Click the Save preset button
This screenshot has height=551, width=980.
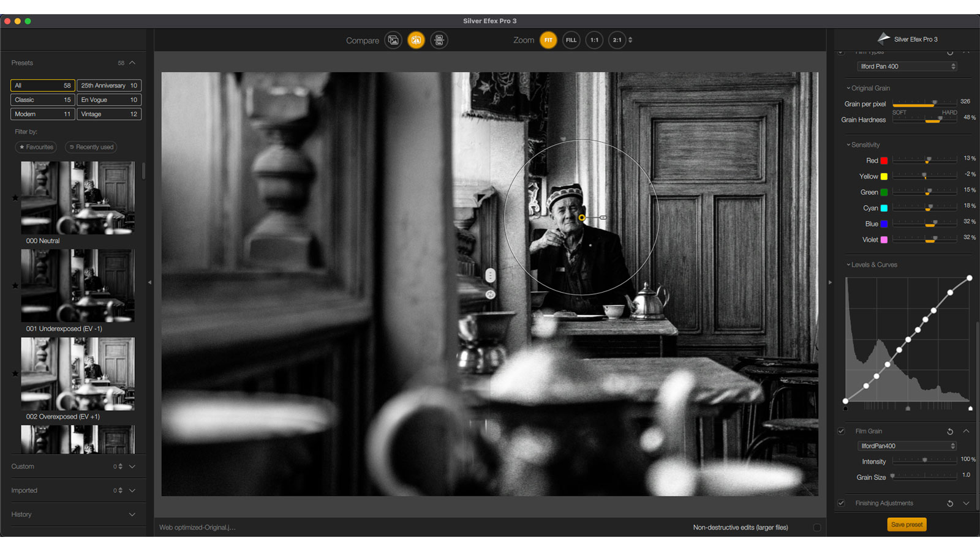[907, 525]
